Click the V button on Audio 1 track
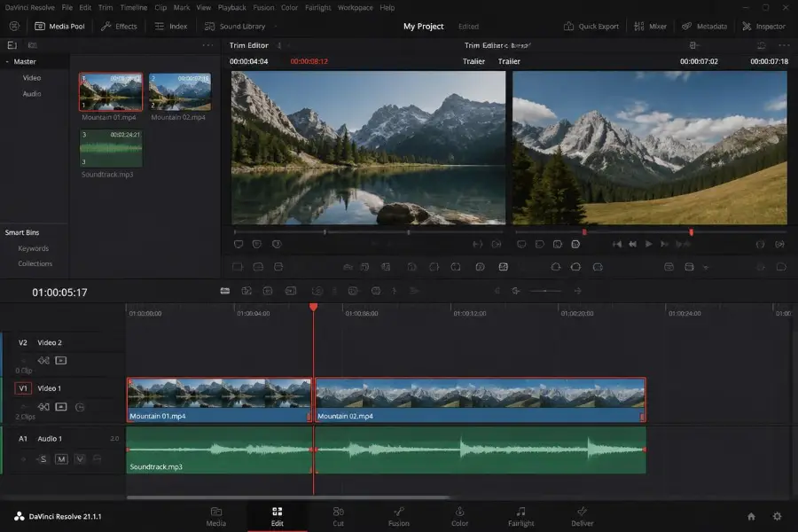This screenshot has height=532, width=798. (x=80, y=459)
